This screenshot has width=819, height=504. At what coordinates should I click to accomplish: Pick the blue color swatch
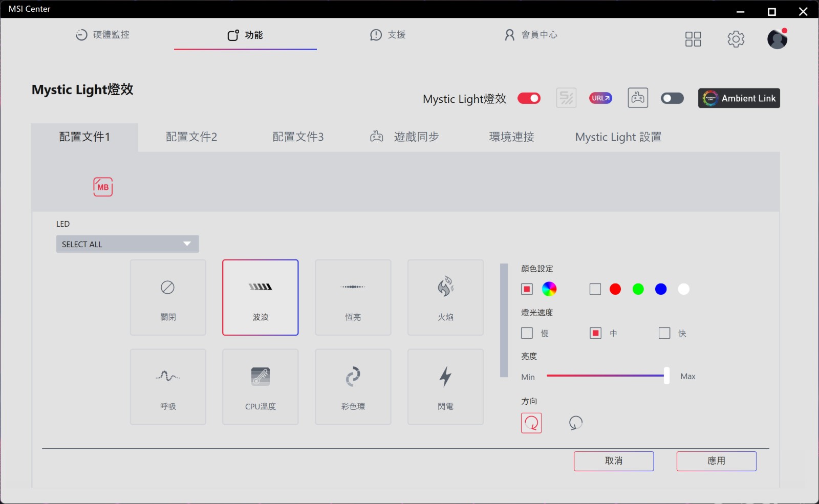(661, 289)
